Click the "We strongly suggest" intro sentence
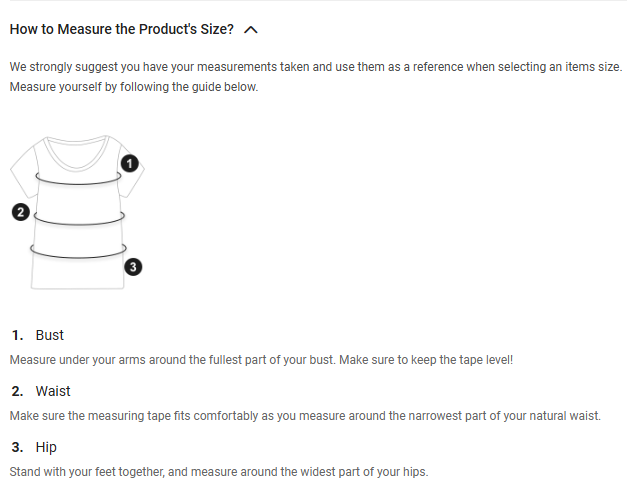Image resolution: width=627 pixels, height=494 pixels. point(315,67)
